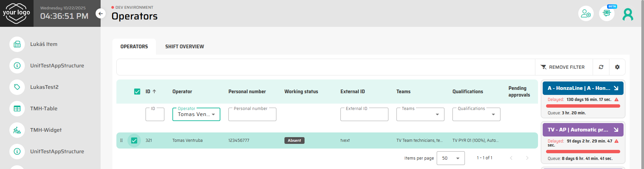644x169 pixels.
Task: Expand the Qualifications filter dropdown
Action: 476,114
